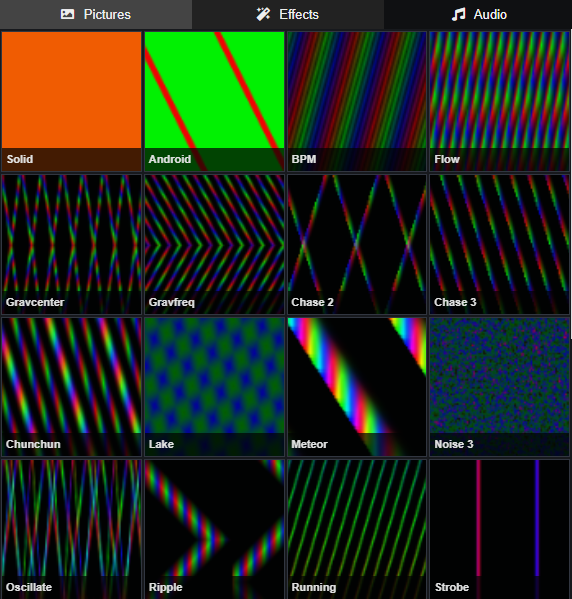Select the Chunchun effect
The height and width of the screenshot is (599, 572).
[x=71, y=387]
